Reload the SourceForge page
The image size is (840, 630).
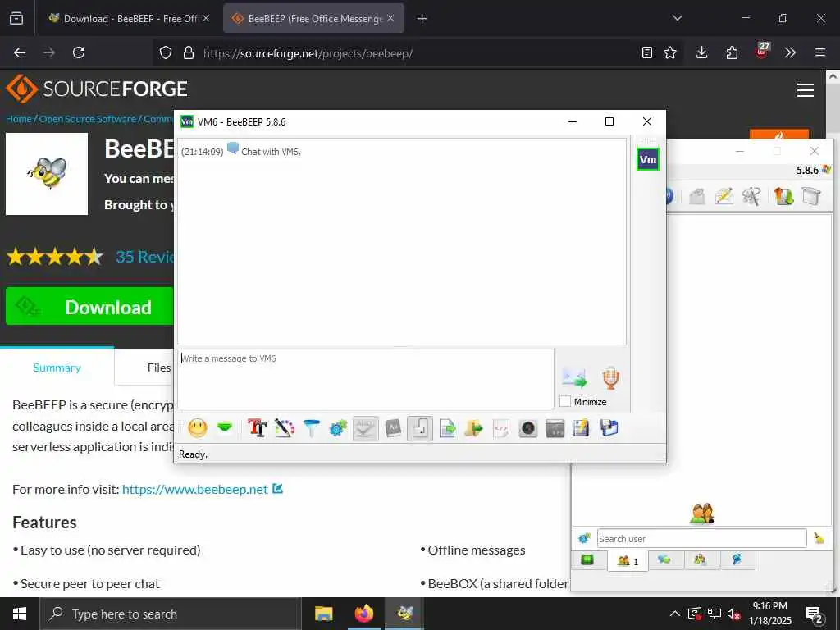point(79,52)
